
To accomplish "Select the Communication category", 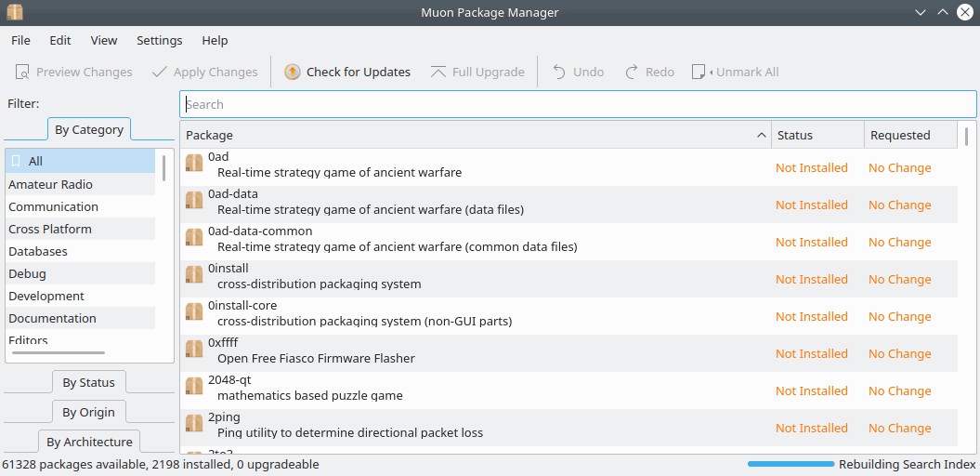I will point(80,206).
